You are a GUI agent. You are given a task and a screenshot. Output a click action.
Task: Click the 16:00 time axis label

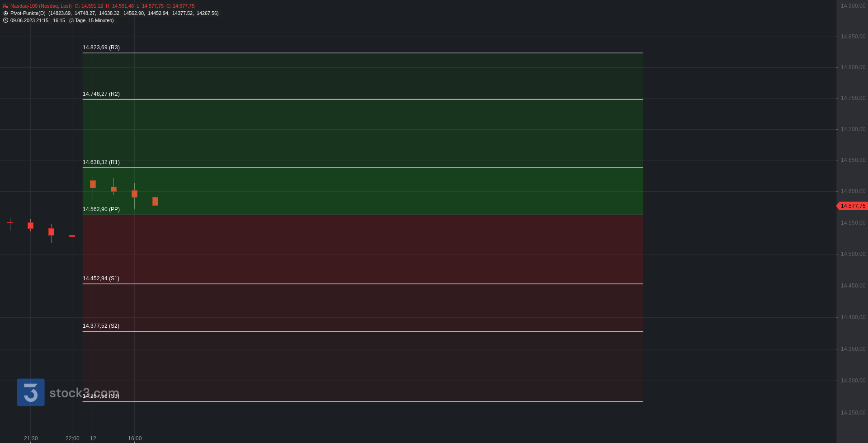click(135, 438)
